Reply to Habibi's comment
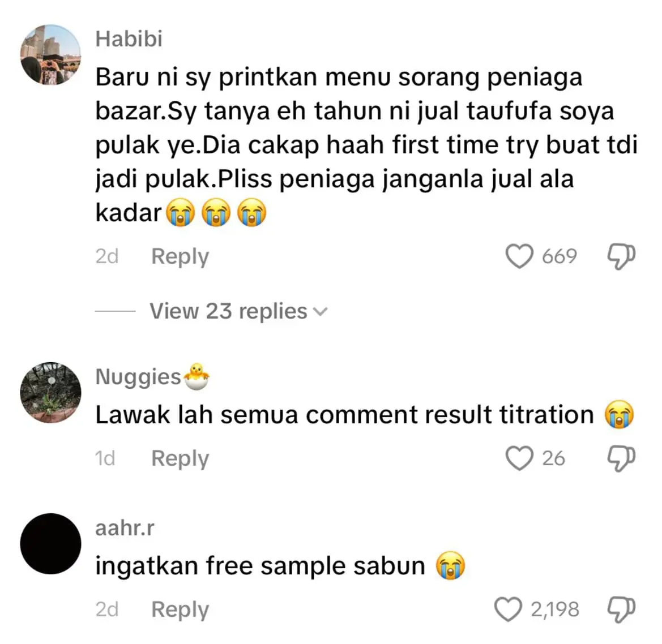662x644 pixels. click(x=180, y=256)
